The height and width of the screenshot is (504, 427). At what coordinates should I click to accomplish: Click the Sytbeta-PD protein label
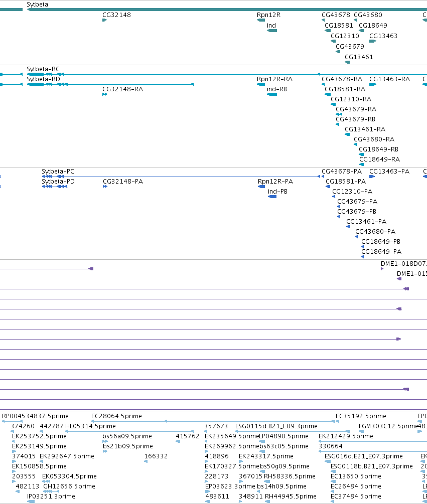[58, 181]
